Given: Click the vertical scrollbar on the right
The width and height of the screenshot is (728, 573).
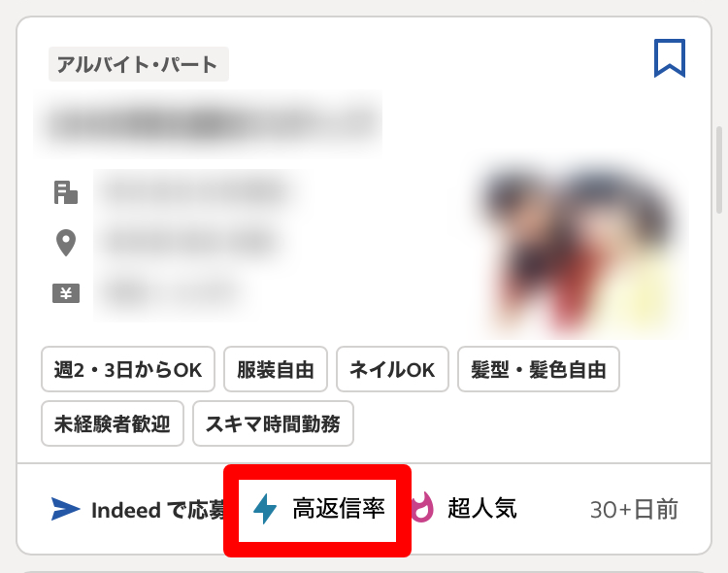Looking at the screenshot, I should [x=720, y=169].
